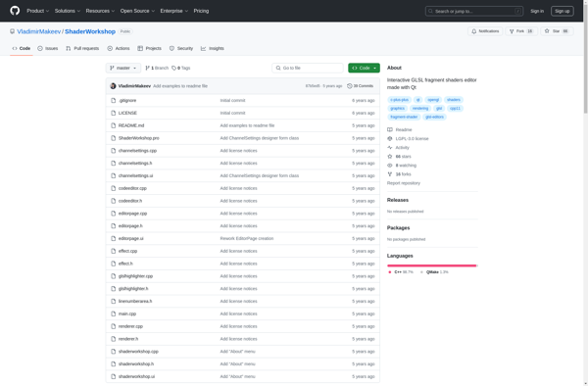The width and height of the screenshot is (588, 386).
Task: Open the LGPL-3.0 license link
Action: click(x=408, y=139)
